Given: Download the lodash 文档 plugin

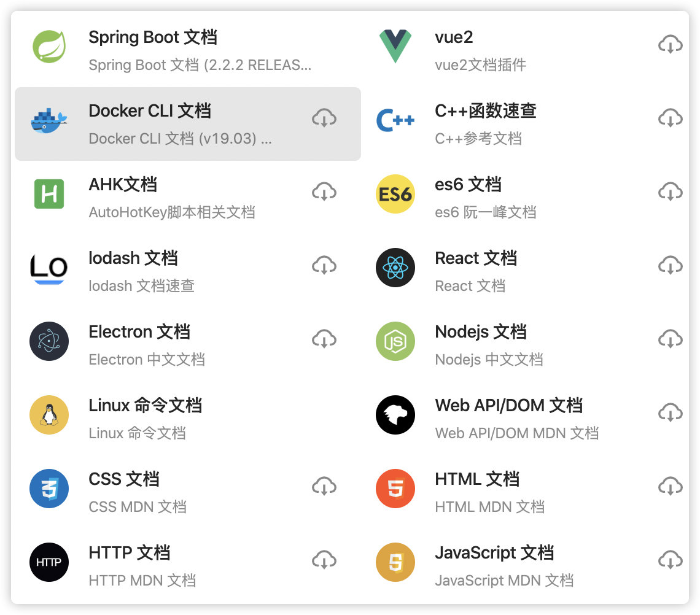Looking at the screenshot, I should point(324,265).
